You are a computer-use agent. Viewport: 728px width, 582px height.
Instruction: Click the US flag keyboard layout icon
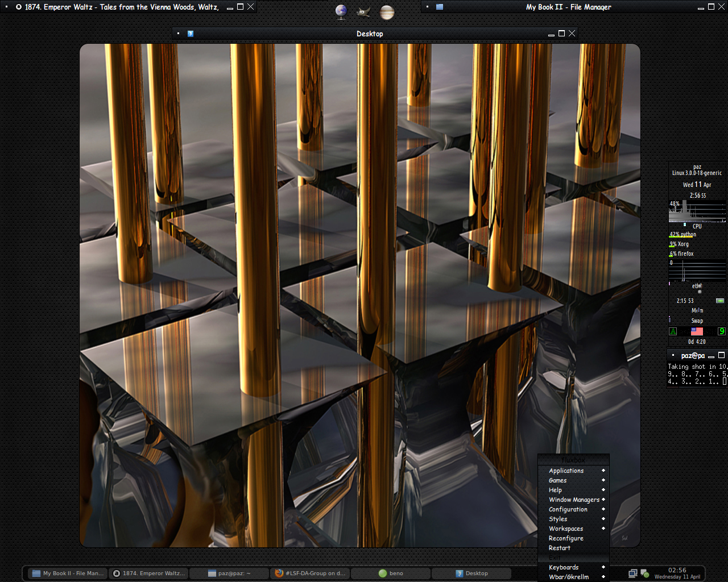tap(697, 331)
